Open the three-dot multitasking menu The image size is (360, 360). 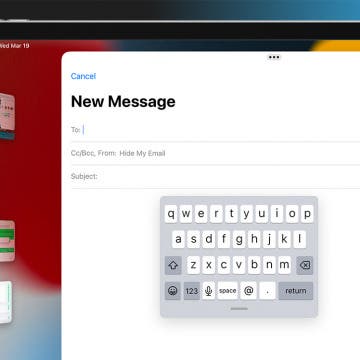click(x=274, y=57)
